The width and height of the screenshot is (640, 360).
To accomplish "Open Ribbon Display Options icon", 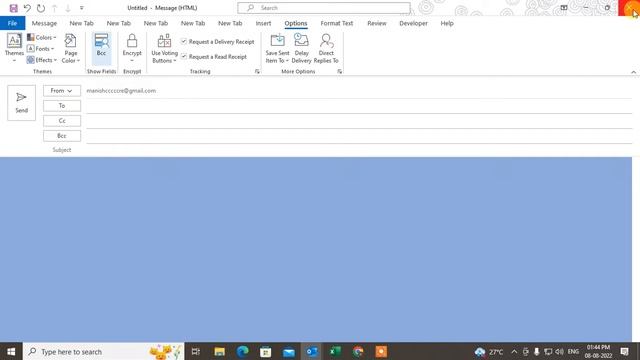I will [x=564, y=8].
